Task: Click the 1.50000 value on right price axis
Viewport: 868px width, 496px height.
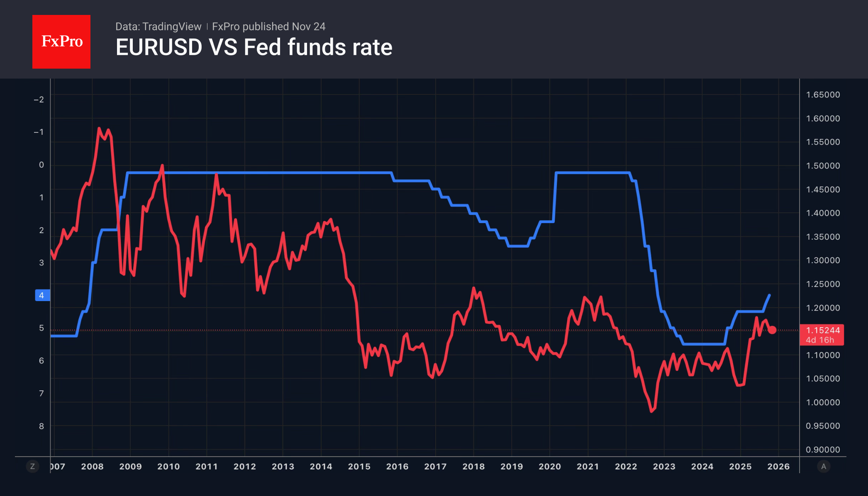Action: 823,166
